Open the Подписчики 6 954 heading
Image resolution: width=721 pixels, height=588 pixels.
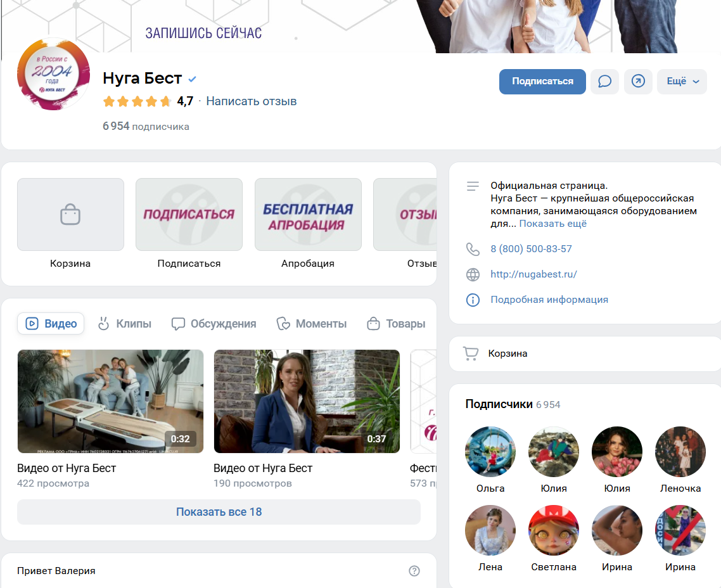click(513, 404)
